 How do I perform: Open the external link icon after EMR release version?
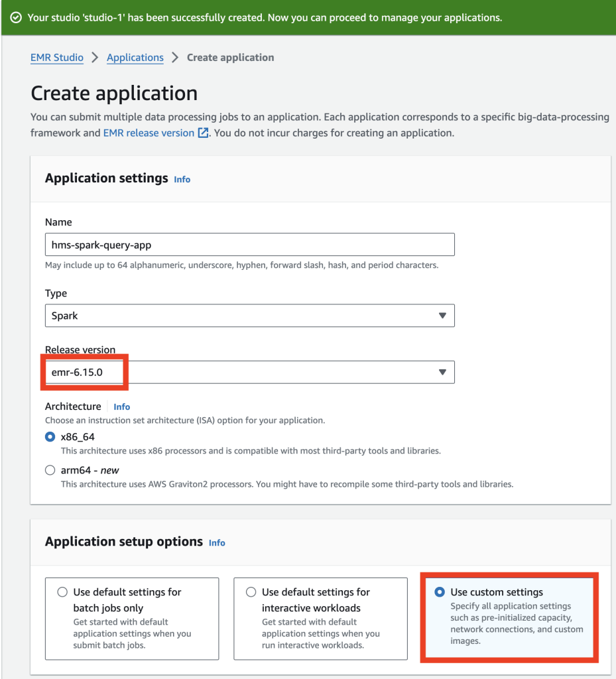coord(203,133)
